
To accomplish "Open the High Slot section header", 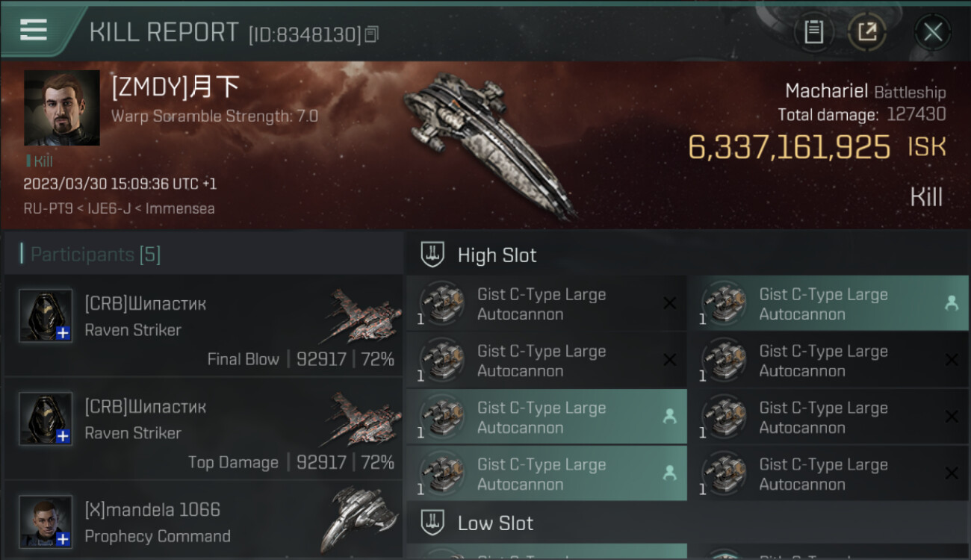I will point(497,255).
